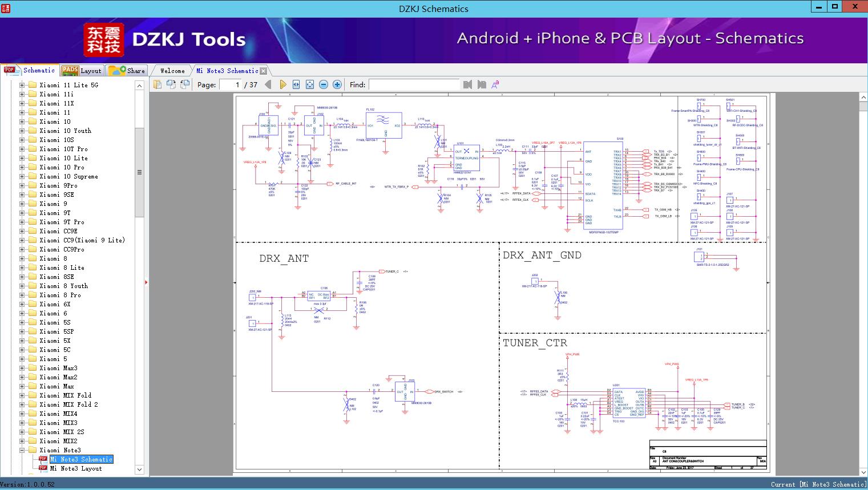868x490 pixels.
Task: Select the Xiaomi 8SE tree item
Action: pyautogui.click(x=56, y=277)
